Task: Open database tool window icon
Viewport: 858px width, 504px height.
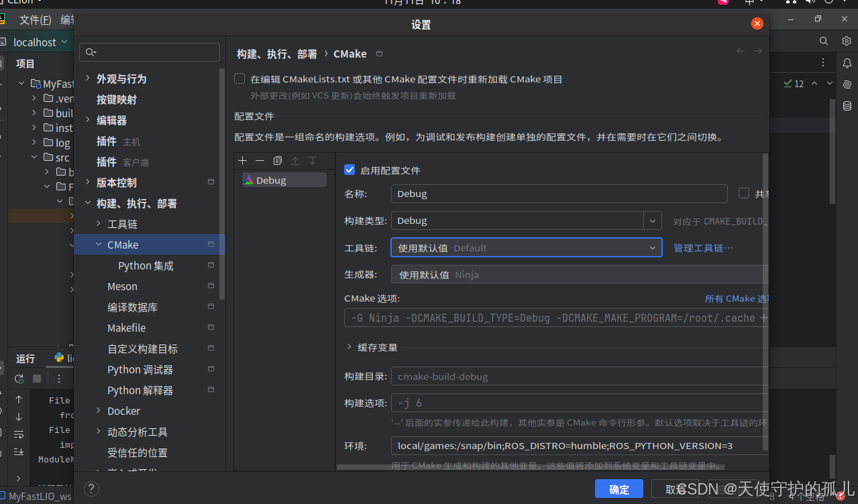Action: tap(847, 106)
